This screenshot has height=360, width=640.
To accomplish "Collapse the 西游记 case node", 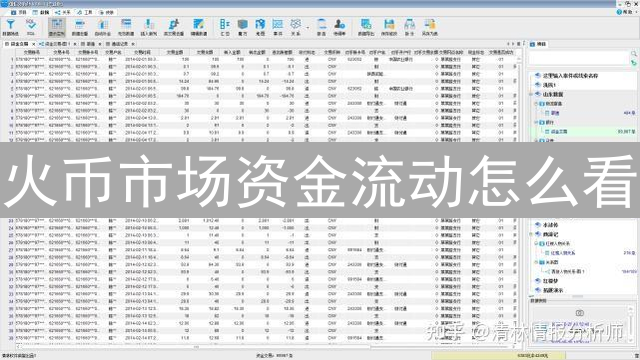I will tap(531, 235).
